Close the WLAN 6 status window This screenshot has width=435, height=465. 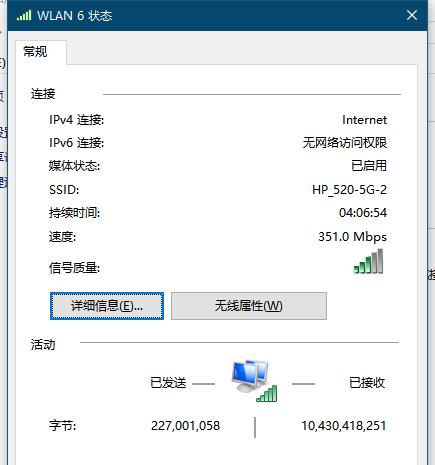click(x=412, y=15)
